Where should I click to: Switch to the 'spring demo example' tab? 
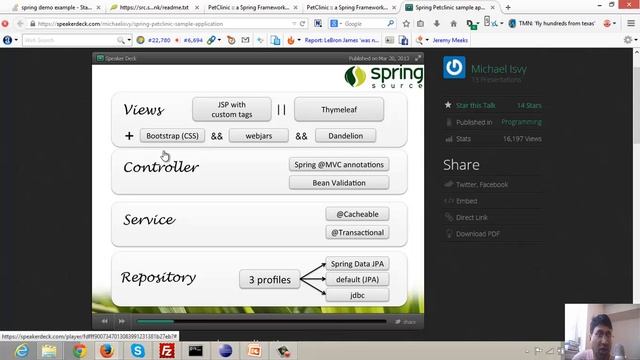(x=55, y=7)
